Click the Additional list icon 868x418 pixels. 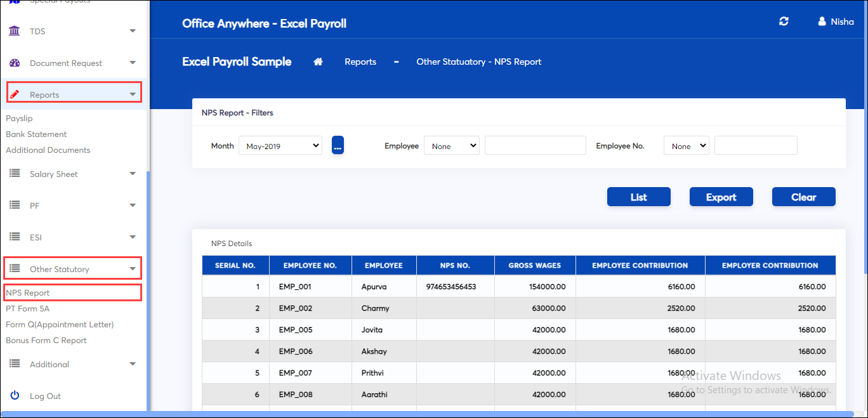tap(15, 363)
